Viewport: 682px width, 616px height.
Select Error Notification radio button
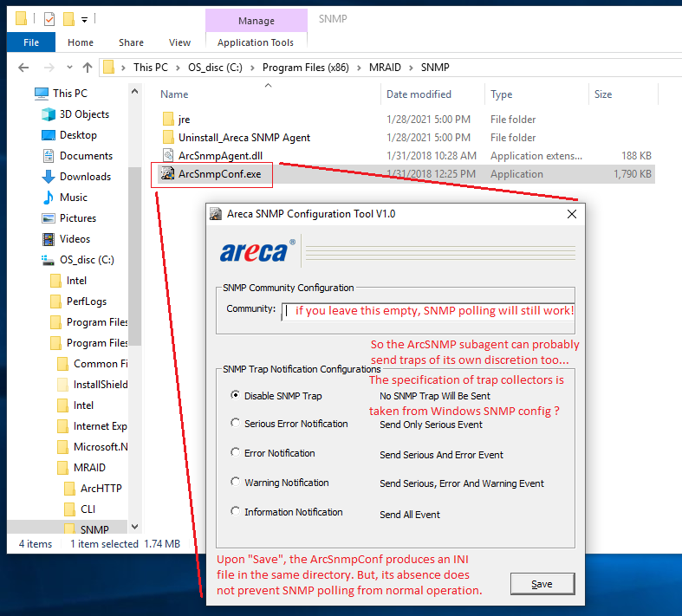(x=236, y=452)
